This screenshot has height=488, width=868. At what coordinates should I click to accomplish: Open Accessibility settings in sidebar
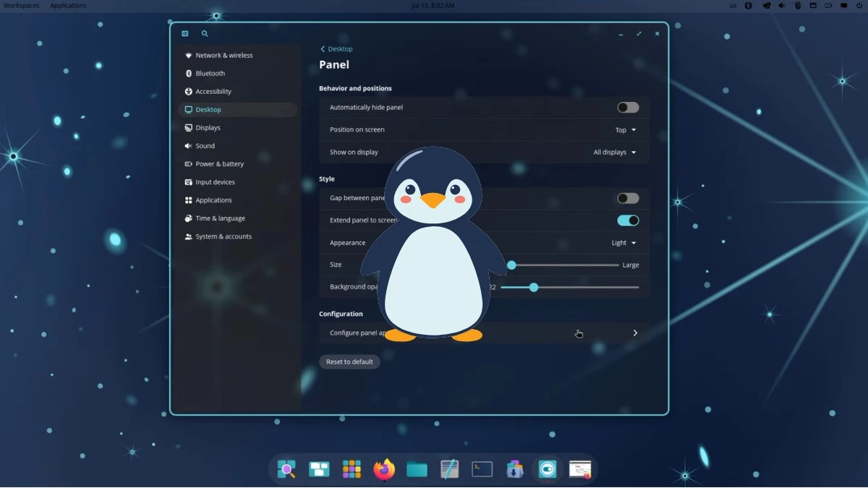[237, 91]
